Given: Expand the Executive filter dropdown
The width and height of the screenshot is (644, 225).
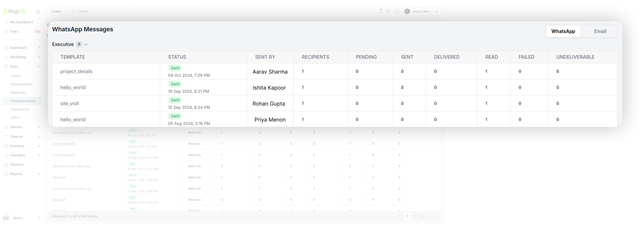Looking at the screenshot, I should (86, 44).
